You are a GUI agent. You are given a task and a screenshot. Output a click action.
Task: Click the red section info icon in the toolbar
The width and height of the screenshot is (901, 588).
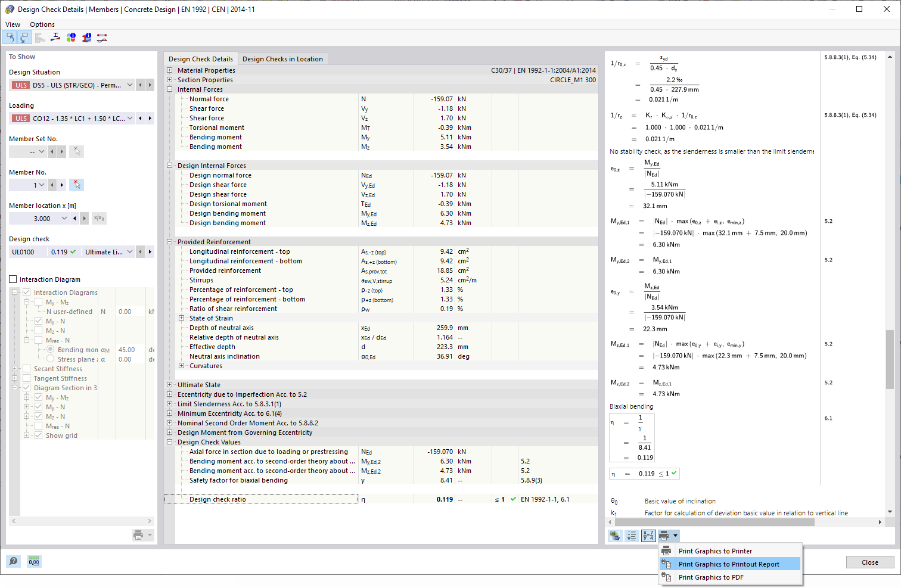86,38
